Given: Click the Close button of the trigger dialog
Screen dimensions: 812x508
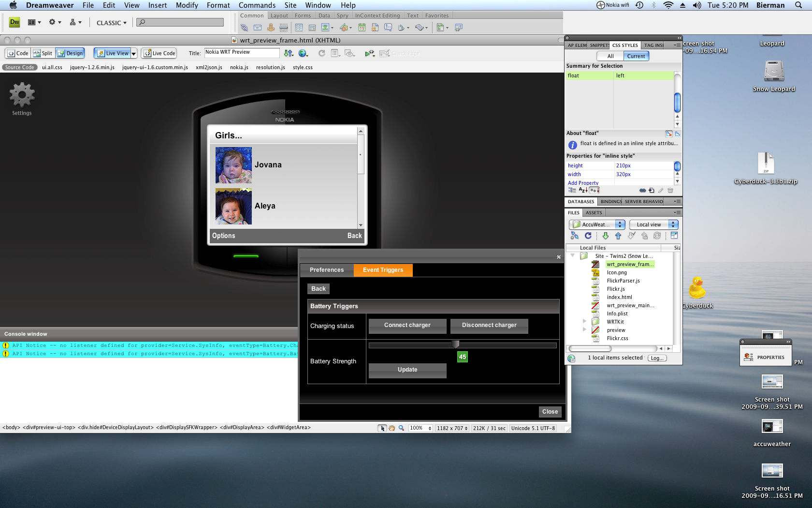Looking at the screenshot, I should tap(550, 412).
